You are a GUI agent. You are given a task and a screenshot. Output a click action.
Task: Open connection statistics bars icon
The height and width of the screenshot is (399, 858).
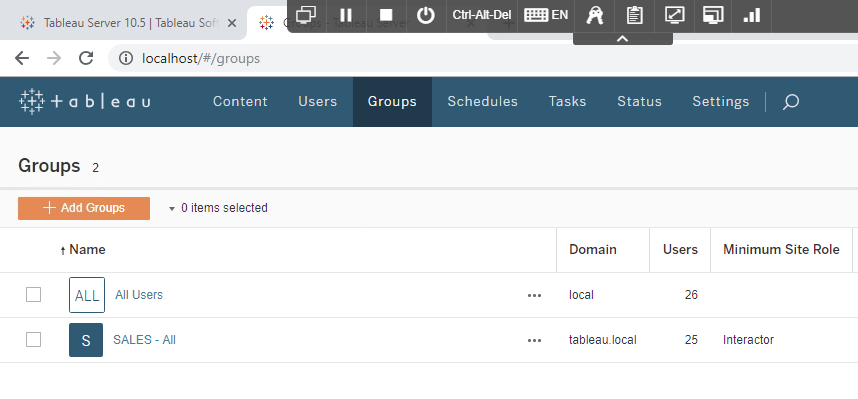pos(752,15)
